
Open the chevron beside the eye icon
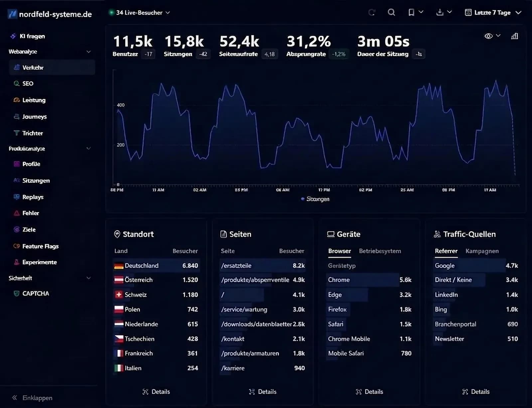tap(498, 36)
